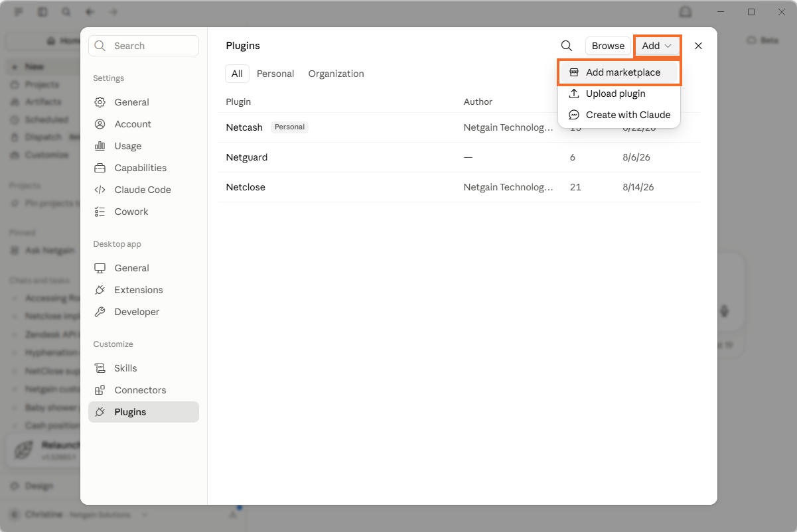Switch to the Organization plugins tab
This screenshot has width=797, height=532.
(336, 74)
